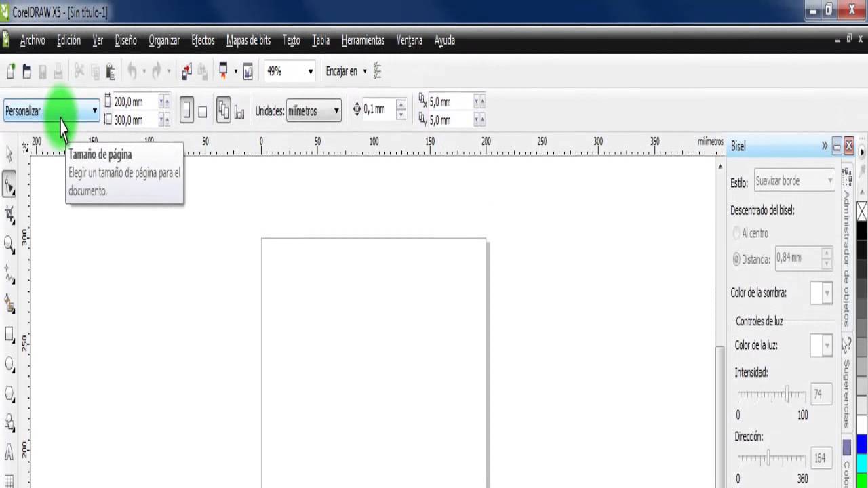The height and width of the screenshot is (488, 868).
Task: Collapse Bisel docker with double chevron
Action: [x=825, y=146]
